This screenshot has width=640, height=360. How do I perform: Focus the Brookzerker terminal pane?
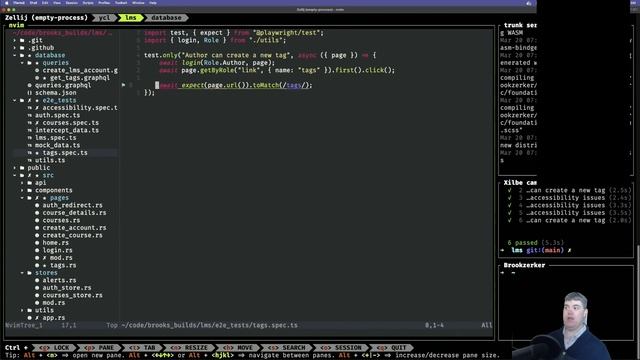566,302
